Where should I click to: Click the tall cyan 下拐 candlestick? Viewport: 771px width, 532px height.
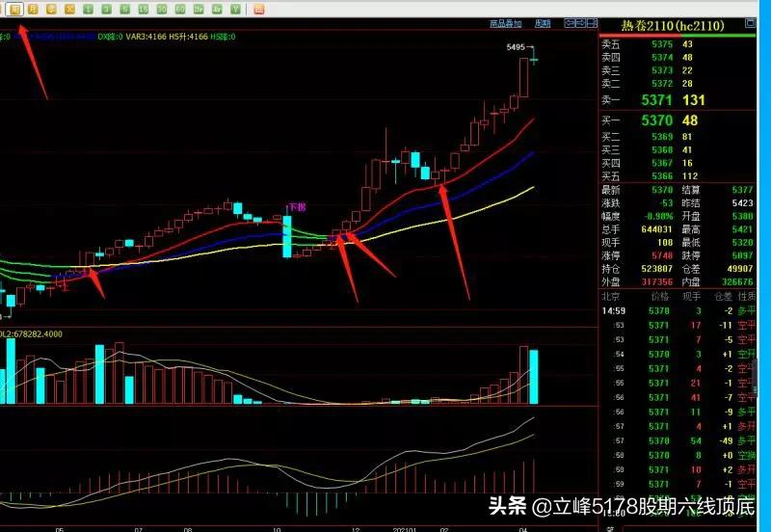pos(286,236)
